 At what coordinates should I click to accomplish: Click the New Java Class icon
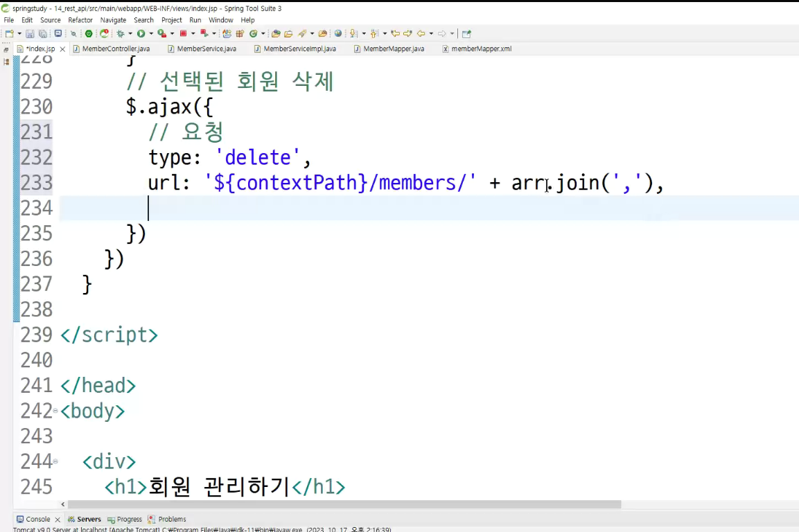click(x=253, y=34)
